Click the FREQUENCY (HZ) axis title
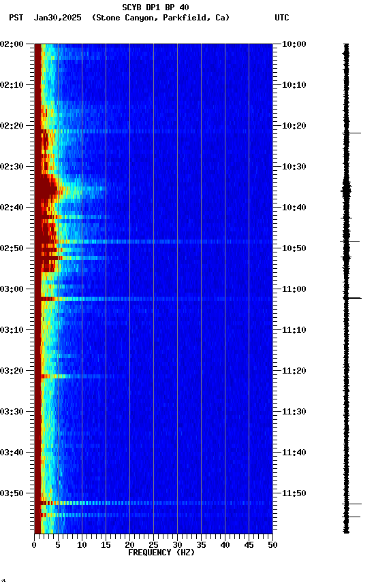 161,553
